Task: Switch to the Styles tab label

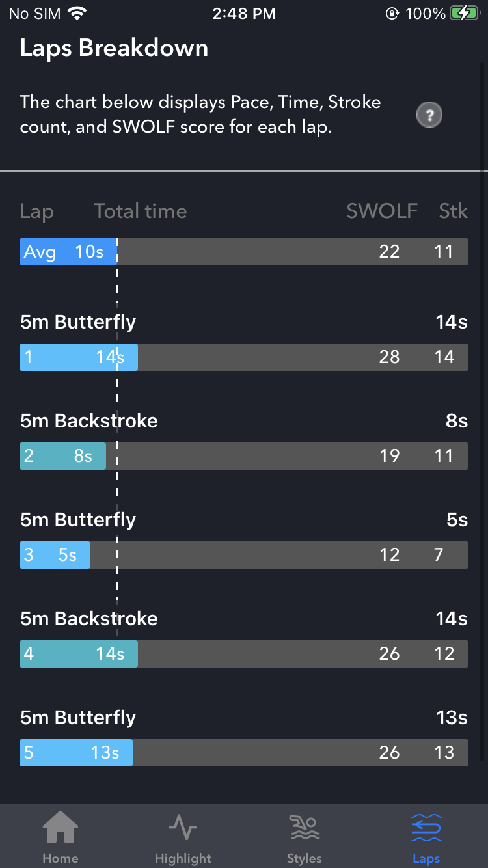Action: click(x=304, y=858)
